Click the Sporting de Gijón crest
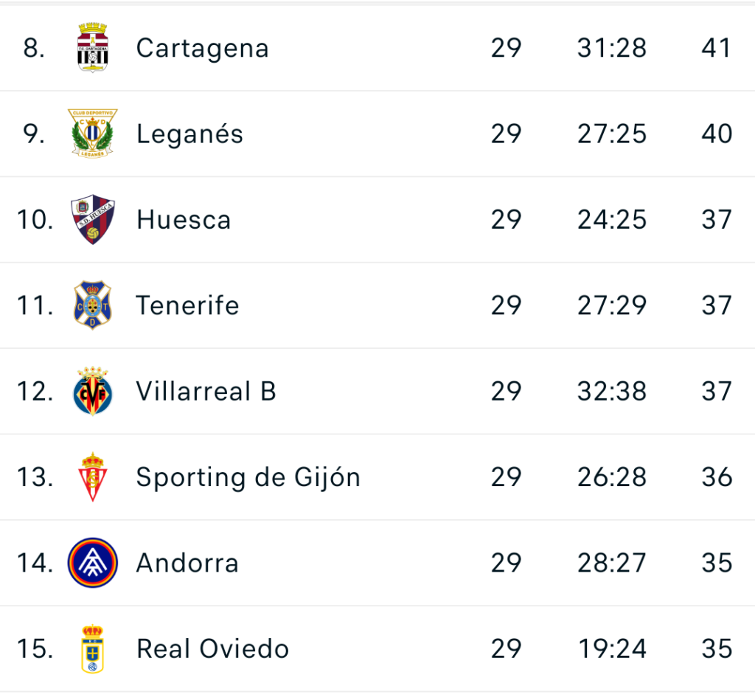This screenshot has height=700, width=755. tap(92, 477)
